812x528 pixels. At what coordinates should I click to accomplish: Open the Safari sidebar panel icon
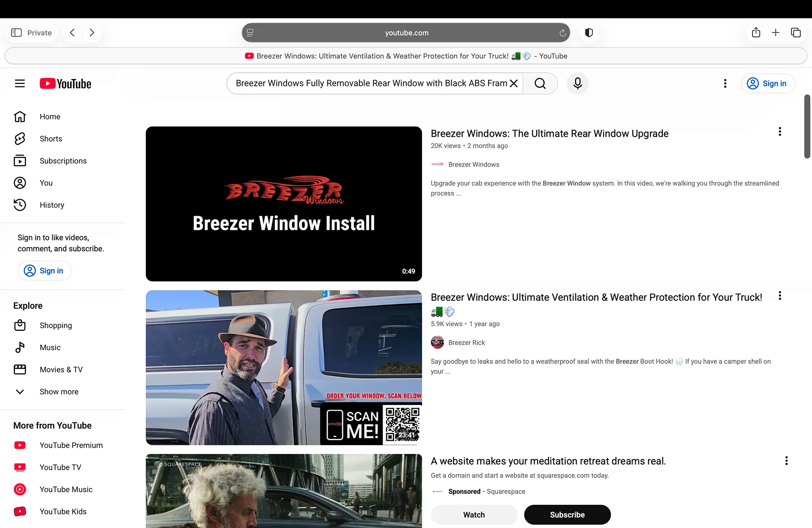coord(16,32)
